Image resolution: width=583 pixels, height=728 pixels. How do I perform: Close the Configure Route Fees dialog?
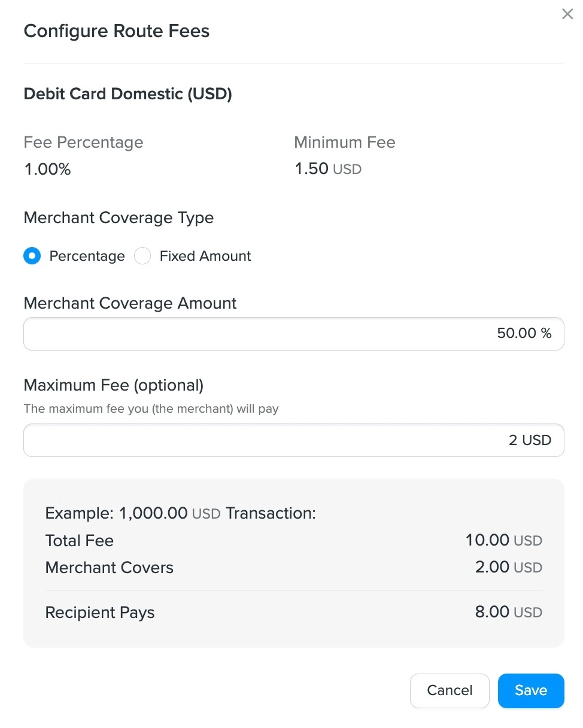(x=567, y=14)
